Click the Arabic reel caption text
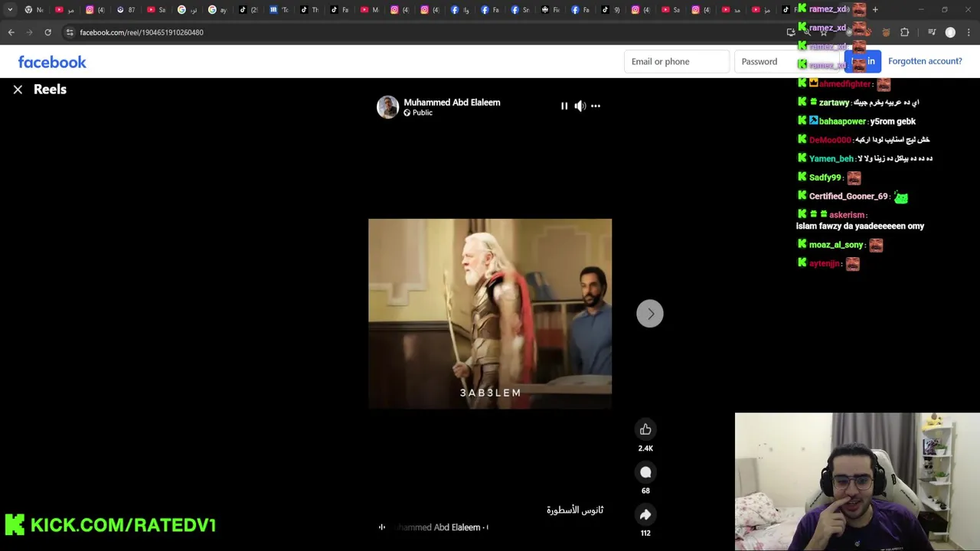This screenshot has height=551, width=980. tap(575, 510)
